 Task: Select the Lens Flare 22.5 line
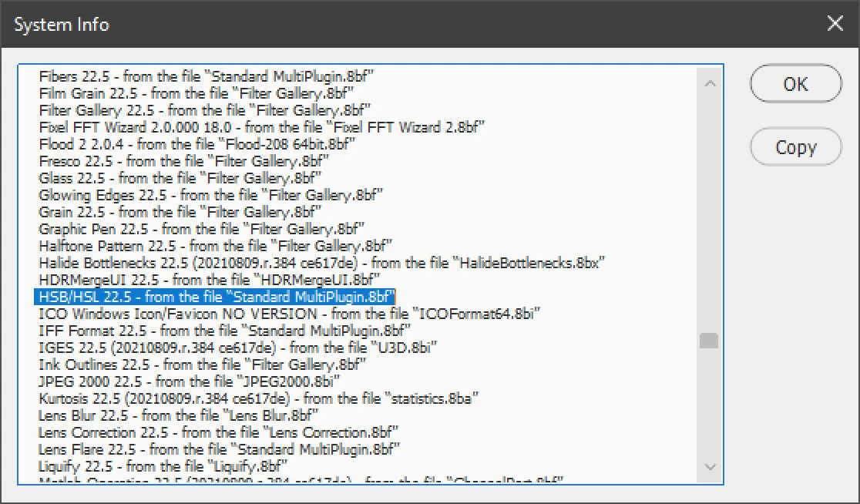[x=220, y=450]
